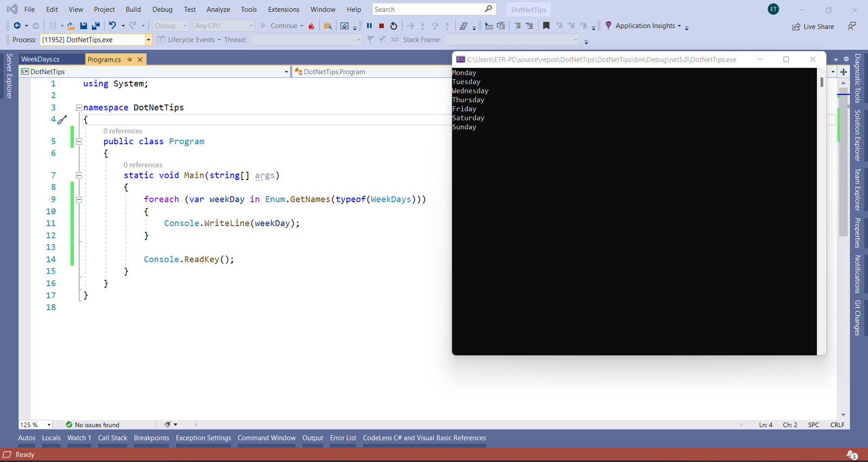Screen dimensions: 868x462
Task: Click '0 references' above Main method
Action: click(x=143, y=165)
